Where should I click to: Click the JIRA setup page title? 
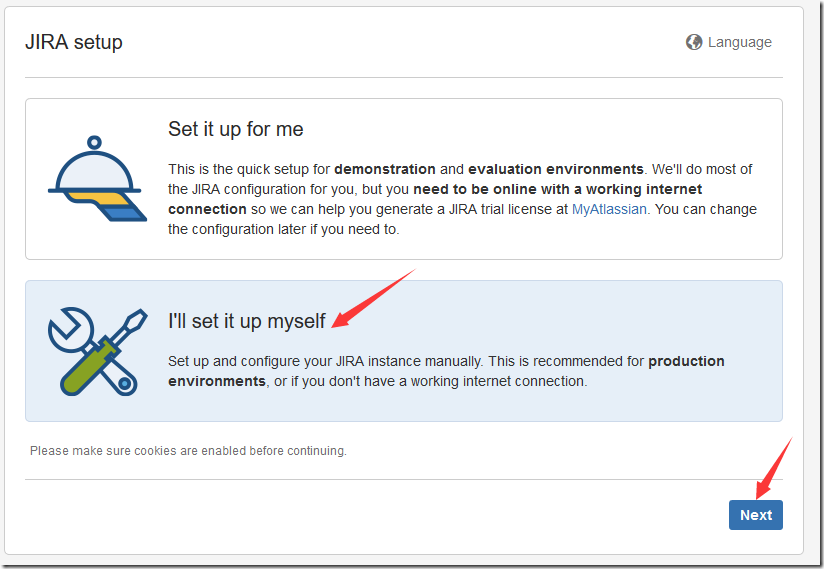pyautogui.click(x=74, y=42)
